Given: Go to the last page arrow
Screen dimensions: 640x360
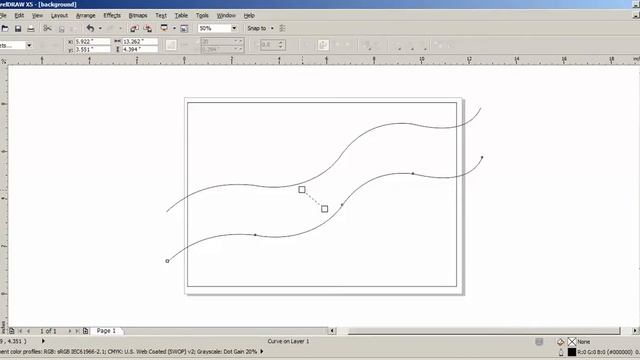Looking at the screenshot, I should [x=77, y=331].
